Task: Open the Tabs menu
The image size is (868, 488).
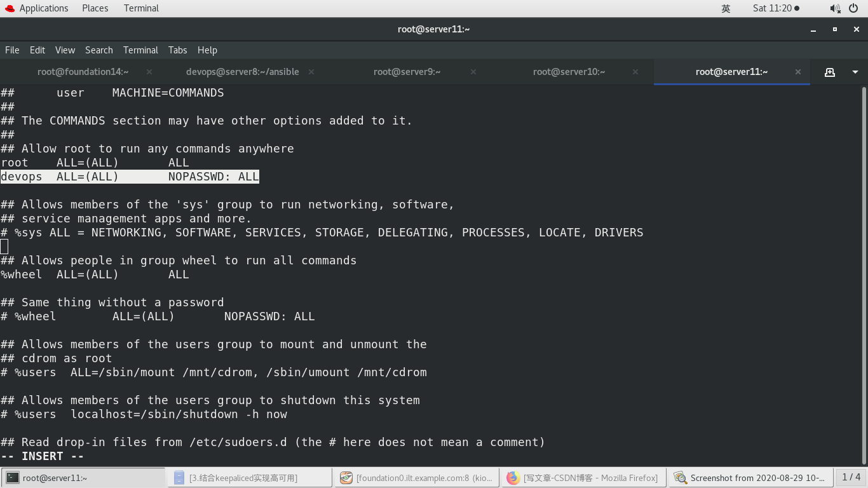Action: [177, 50]
